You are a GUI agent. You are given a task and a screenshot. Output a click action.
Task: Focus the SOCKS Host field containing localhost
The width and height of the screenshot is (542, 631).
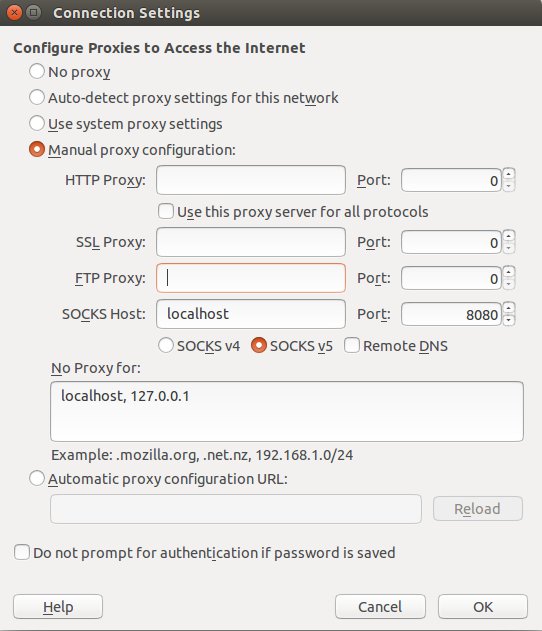pyautogui.click(x=251, y=314)
